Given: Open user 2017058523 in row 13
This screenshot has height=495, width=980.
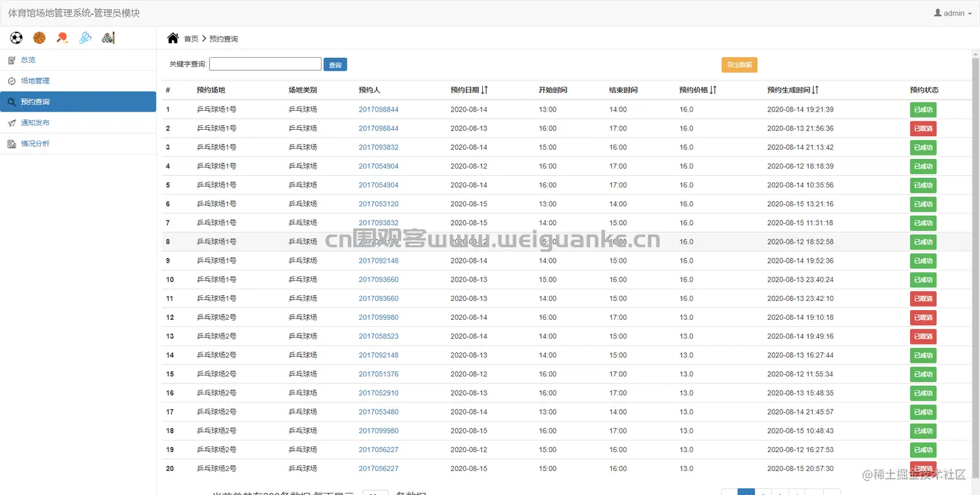Looking at the screenshot, I should click(x=379, y=336).
